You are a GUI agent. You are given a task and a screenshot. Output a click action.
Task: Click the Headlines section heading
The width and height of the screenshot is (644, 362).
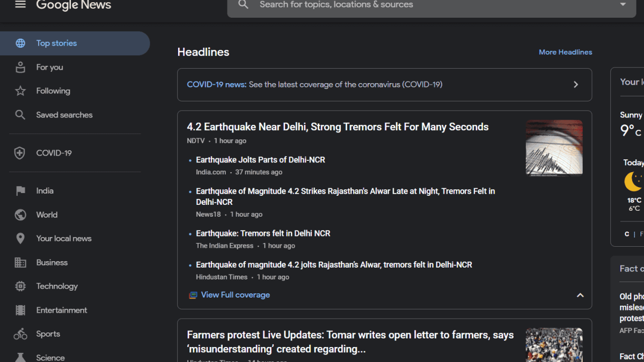pyautogui.click(x=203, y=52)
